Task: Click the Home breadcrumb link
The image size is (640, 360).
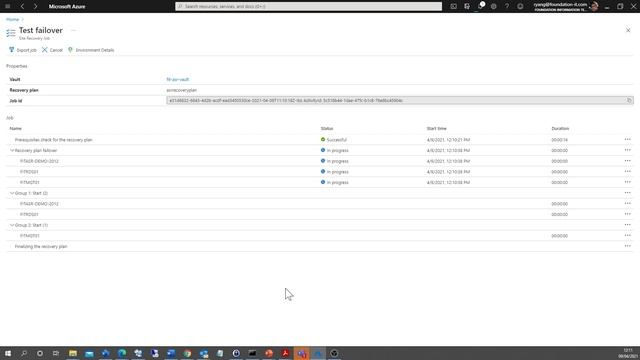Action: click(12, 19)
